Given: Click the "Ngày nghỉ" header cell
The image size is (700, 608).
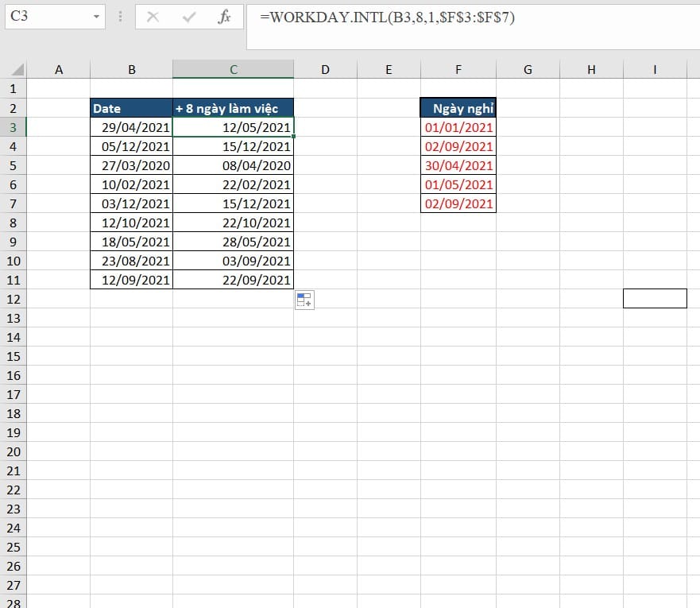Looking at the screenshot, I should coord(458,108).
